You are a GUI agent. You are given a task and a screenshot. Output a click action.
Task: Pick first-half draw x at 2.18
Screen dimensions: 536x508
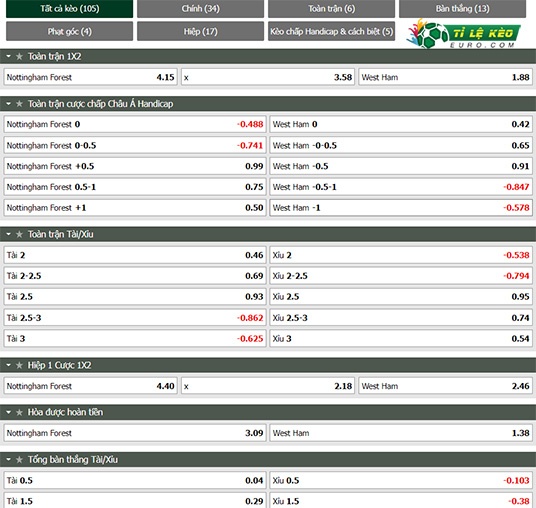tap(268, 386)
